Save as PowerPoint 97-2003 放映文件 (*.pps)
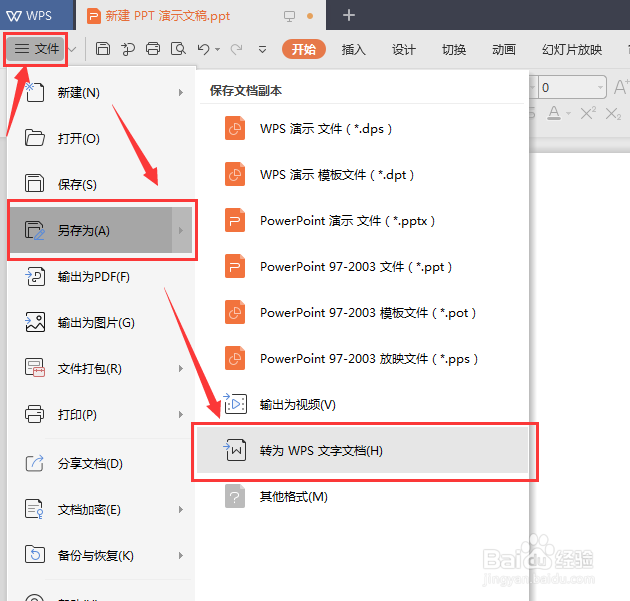 pos(362,358)
